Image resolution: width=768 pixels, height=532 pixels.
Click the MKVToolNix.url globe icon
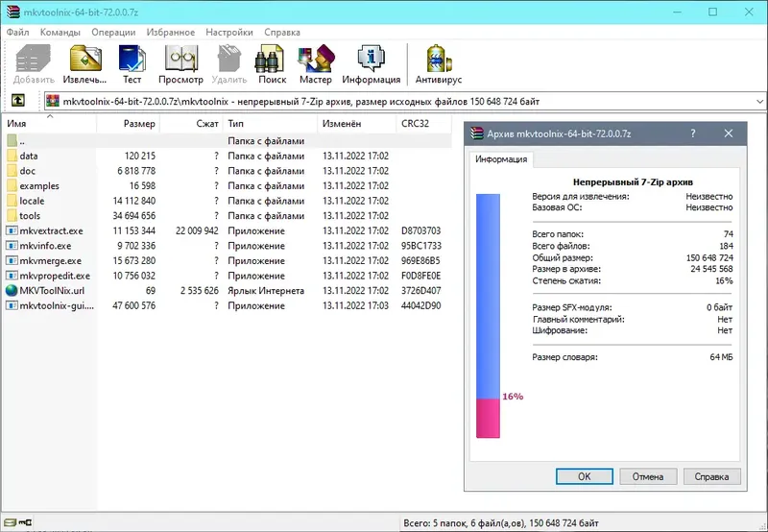12,291
